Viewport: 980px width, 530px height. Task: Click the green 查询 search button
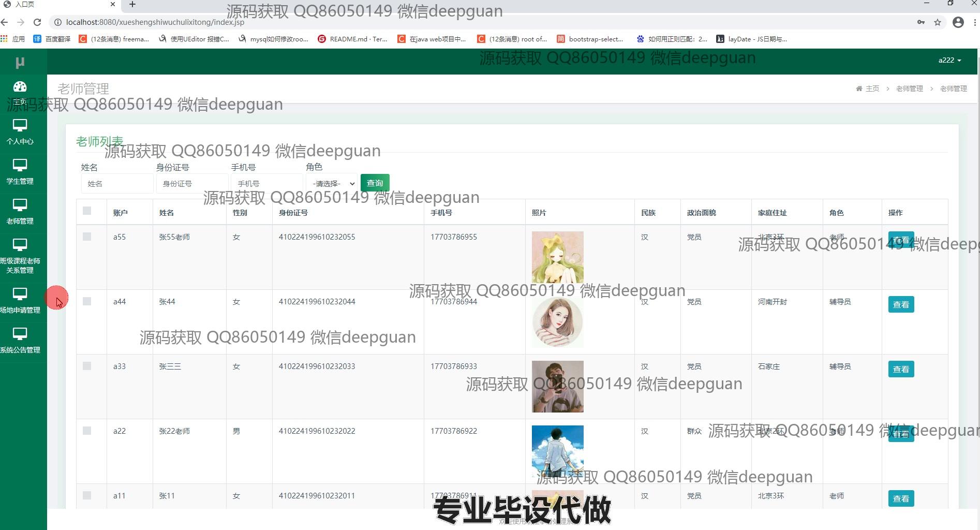(x=375, y=183)
